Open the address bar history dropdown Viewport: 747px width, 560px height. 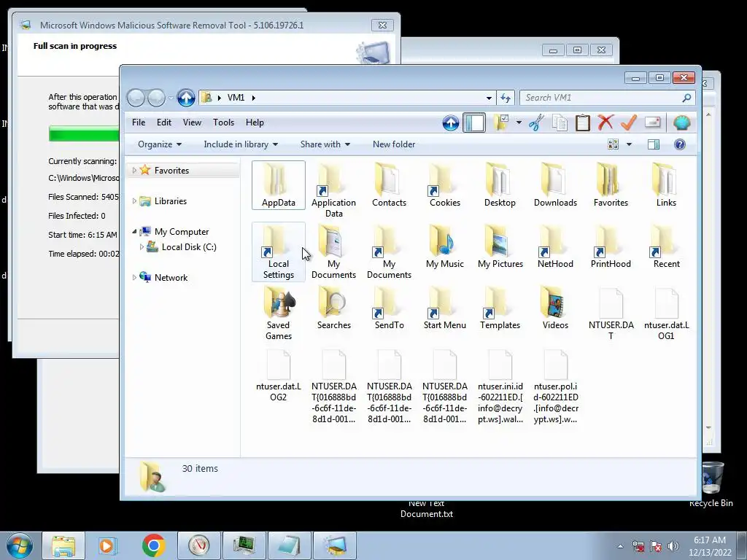(x=489, y=98)
